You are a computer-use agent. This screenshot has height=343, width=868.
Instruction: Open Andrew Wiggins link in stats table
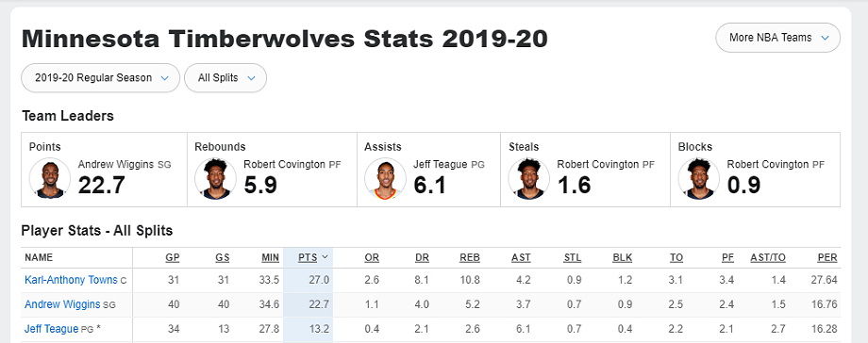(62, 304)
